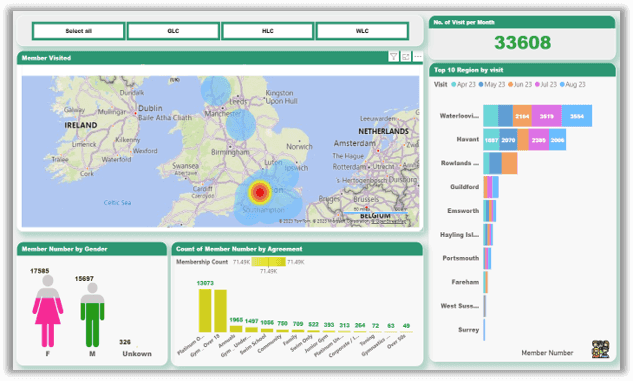The height and width of the screenshot is (381, 633).
Task: Filter by the WLC slicer button
Action: [x=362, y=31]
